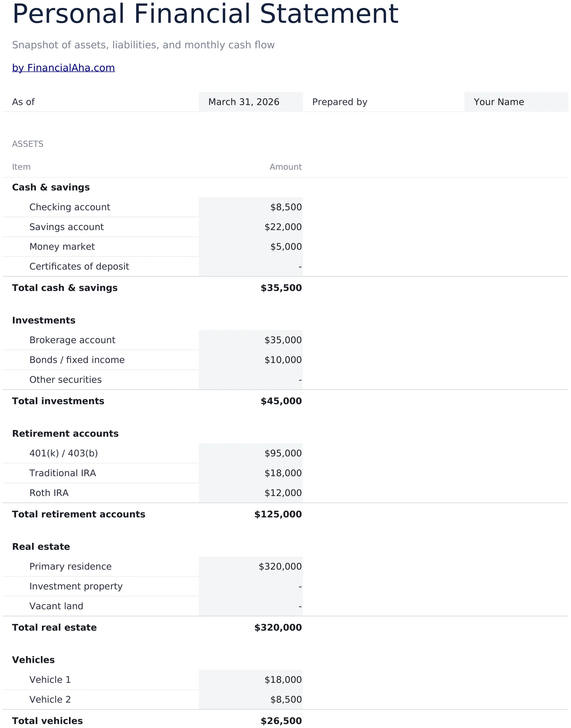Click the Total real estate $320,000 value
Viewport: 571px width, 728px height.
(278, 628)
